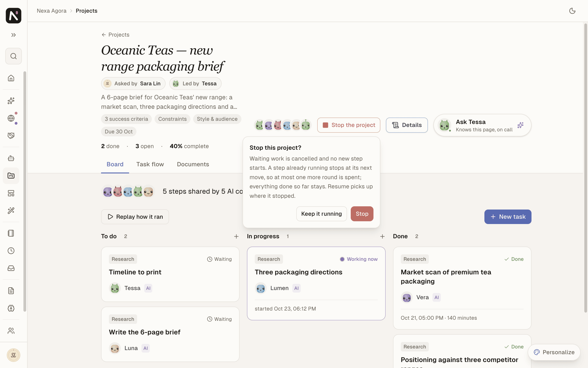Click Nexa Agora in the breadcrumb
The image size is (588, 368).
(x=51, y=11)
